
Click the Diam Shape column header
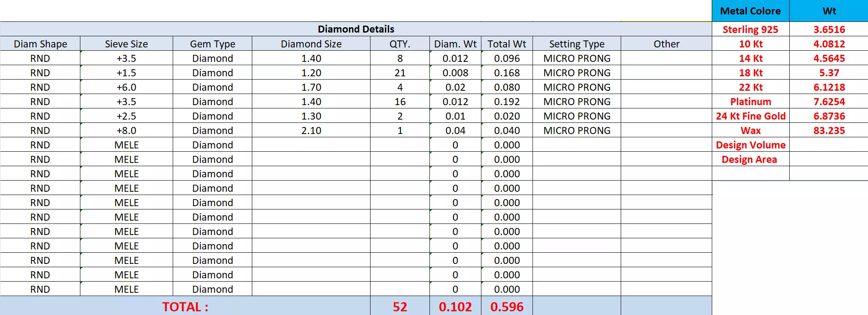pyautogui.click(x=40, y=44)
